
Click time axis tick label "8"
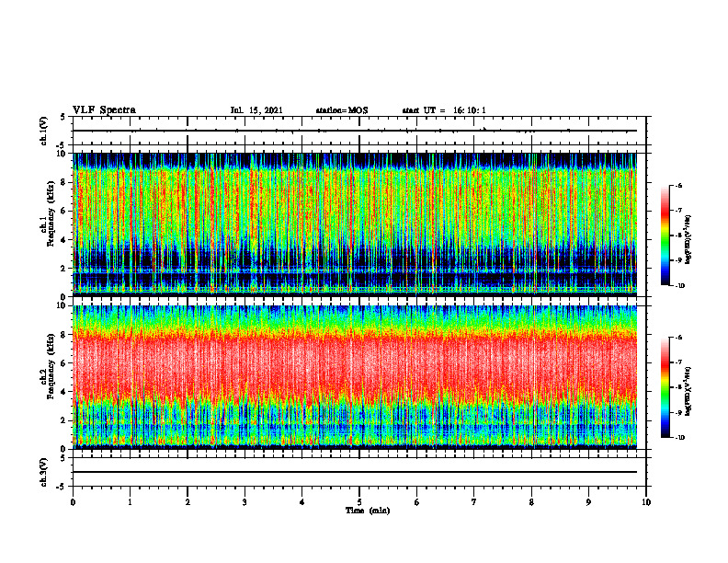[x=531, y=502]
